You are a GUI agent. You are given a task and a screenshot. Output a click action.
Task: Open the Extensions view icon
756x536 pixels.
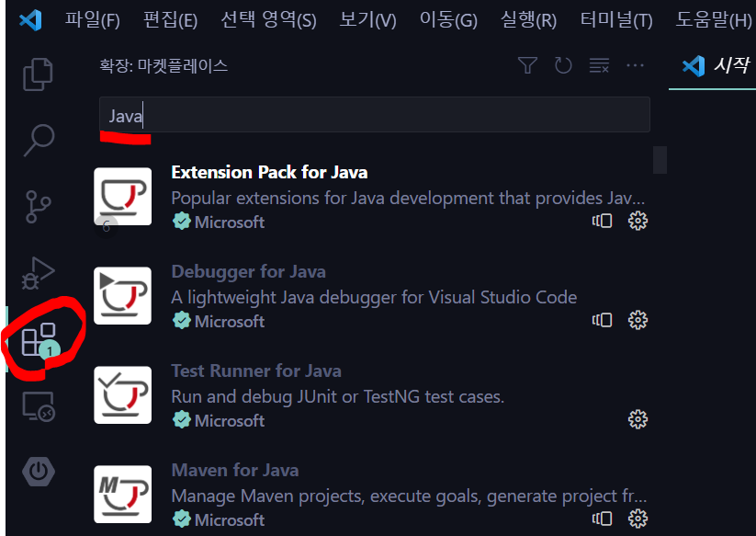[39, 340]
